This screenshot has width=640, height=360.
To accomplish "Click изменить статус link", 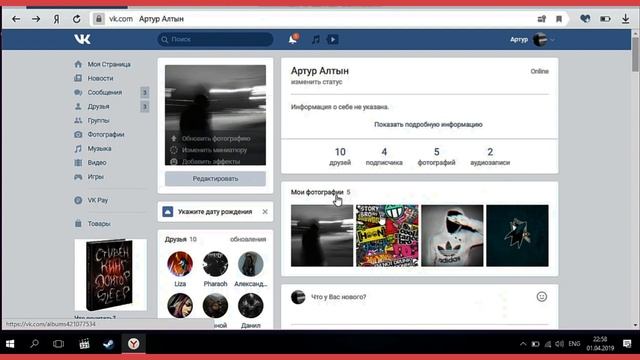I will click(317, 82).
